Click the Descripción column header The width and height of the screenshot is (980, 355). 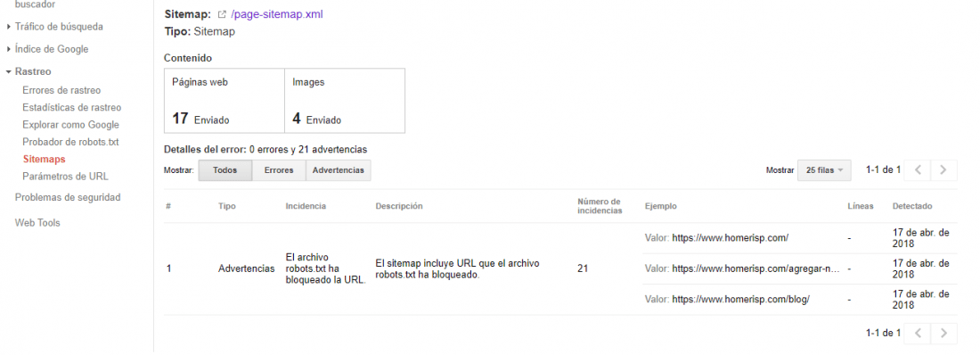[x=399, y=206]
